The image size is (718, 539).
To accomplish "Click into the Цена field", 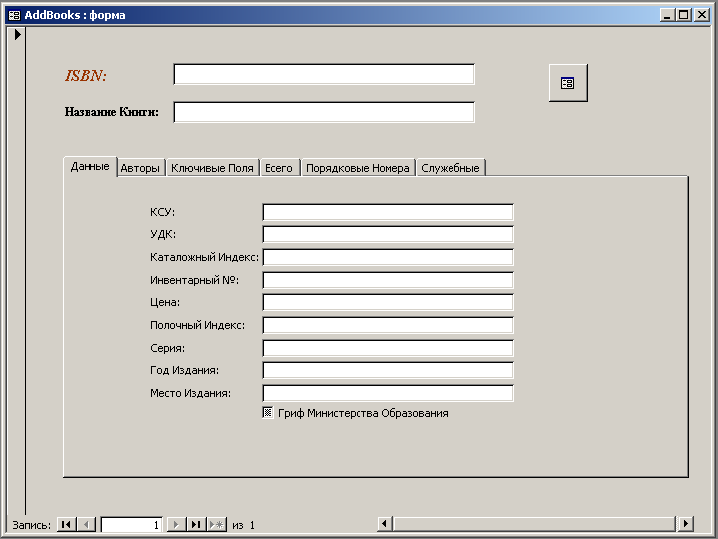I will point(387,302).
